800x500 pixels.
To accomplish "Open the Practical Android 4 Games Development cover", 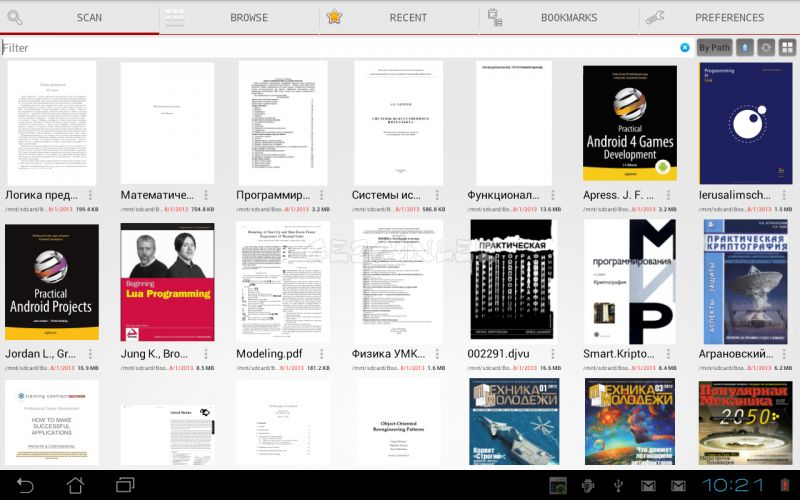I will pos(630,122).
